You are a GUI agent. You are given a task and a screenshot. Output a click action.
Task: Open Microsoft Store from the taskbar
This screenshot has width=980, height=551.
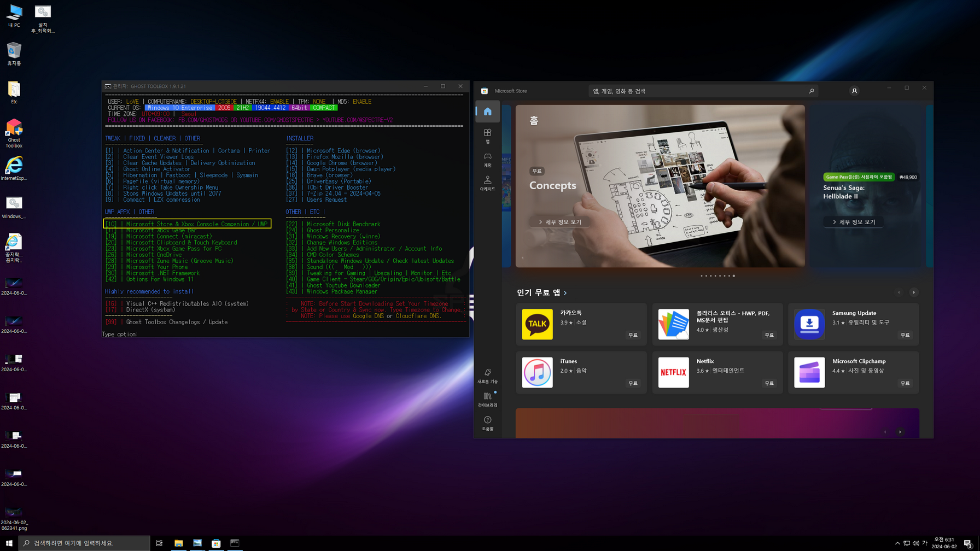(x=216, y=543)
